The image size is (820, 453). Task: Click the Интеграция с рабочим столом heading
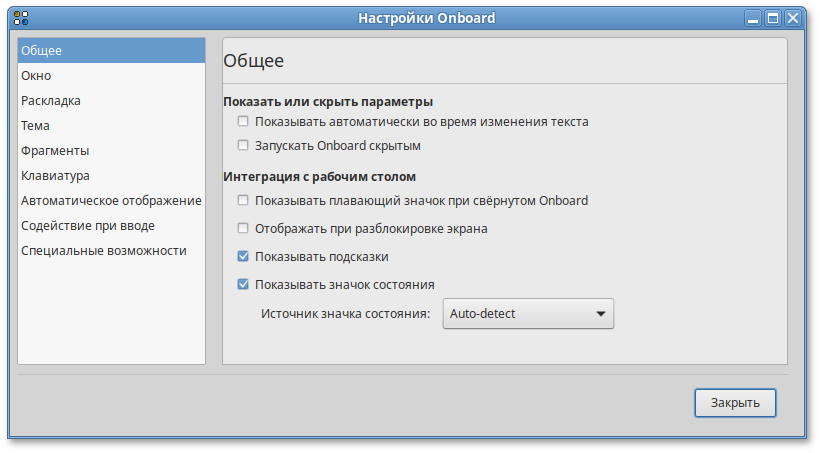(320, 177)
